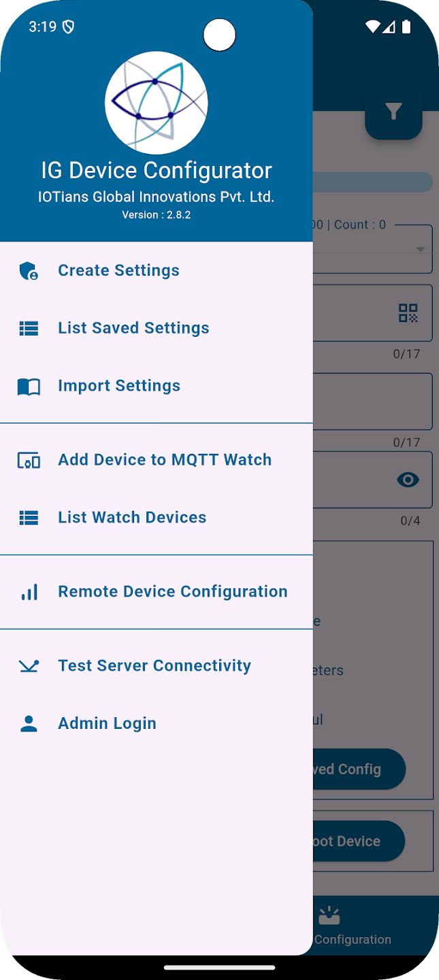Select the Test Server Connectivity download icon

coord(29,666)
